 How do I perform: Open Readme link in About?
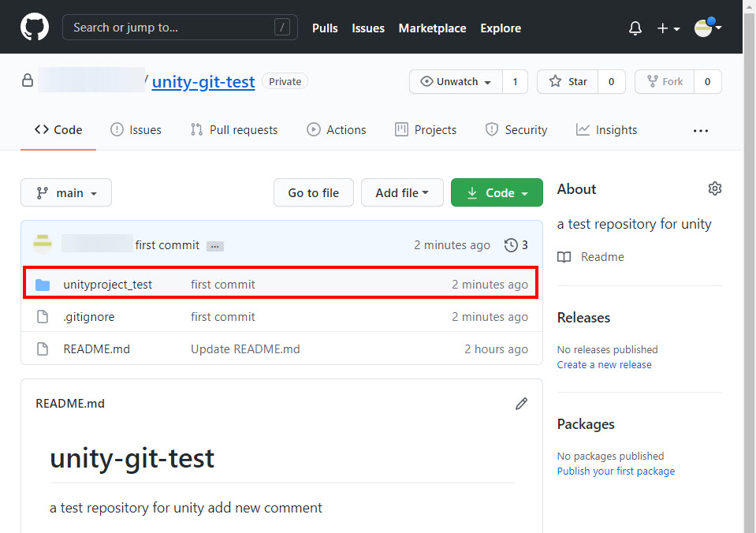(602, 257)
